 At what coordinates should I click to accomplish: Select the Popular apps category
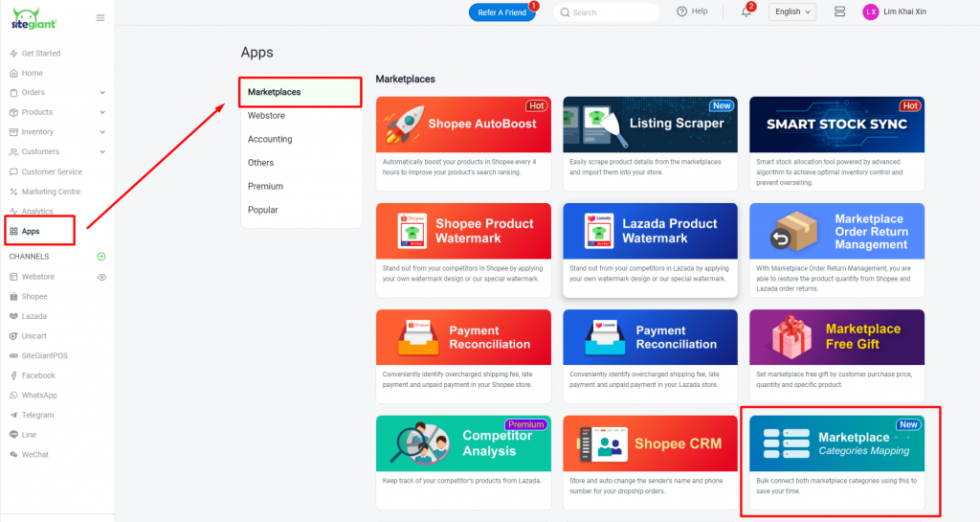pyautogui.click(x=263, y=210)
